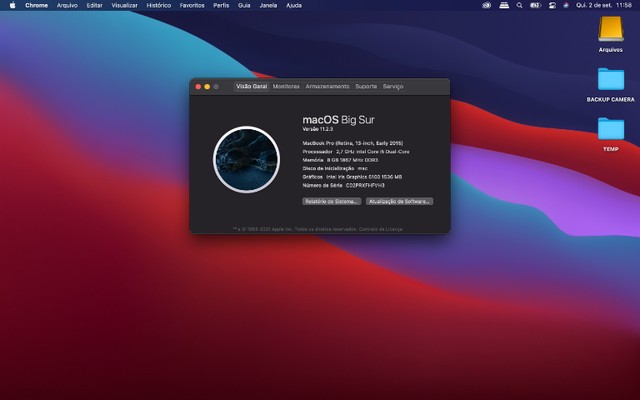Viewport: 640px width, 400px height.
Task: Click the Número de Série line
Action: point(343,185)
